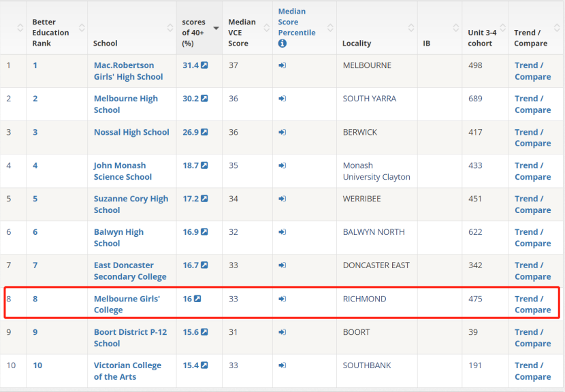Show Median Score Percentile info icon
The image size is (565, 392).
(x=282, y=44)
